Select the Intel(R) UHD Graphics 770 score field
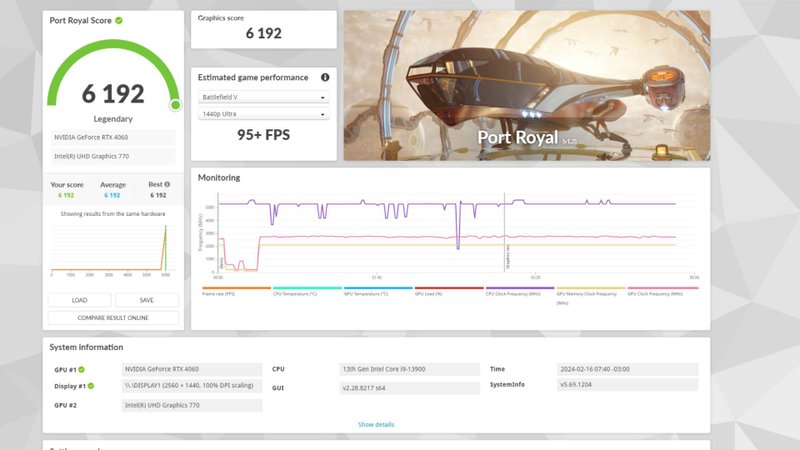The image size is (800, 450). pos(113,156)
